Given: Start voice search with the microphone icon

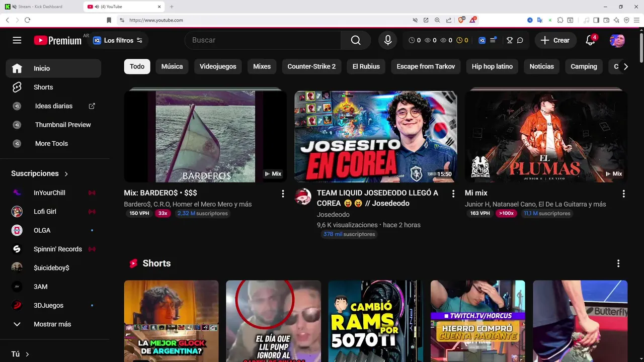Looking at the screenshot, I should coord(387,40).
